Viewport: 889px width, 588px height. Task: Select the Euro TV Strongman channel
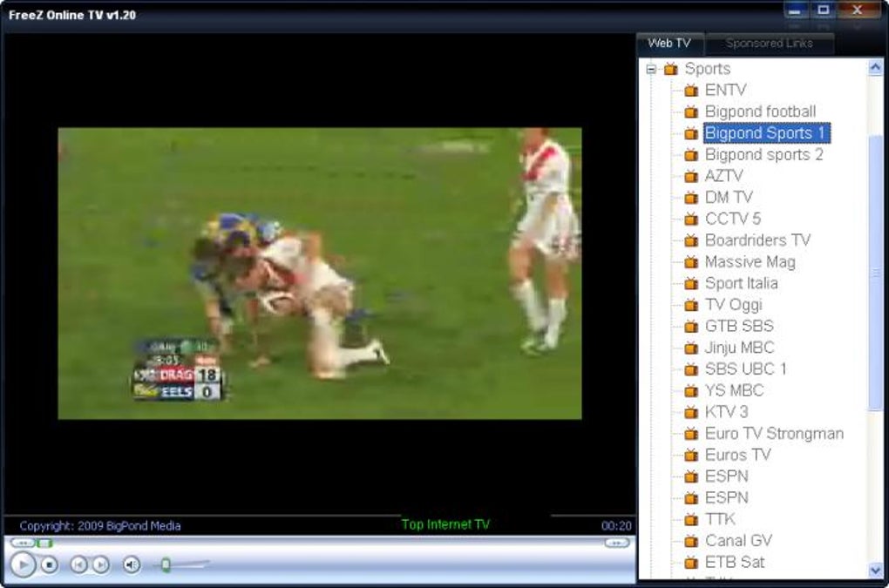(x=774, y=434)
